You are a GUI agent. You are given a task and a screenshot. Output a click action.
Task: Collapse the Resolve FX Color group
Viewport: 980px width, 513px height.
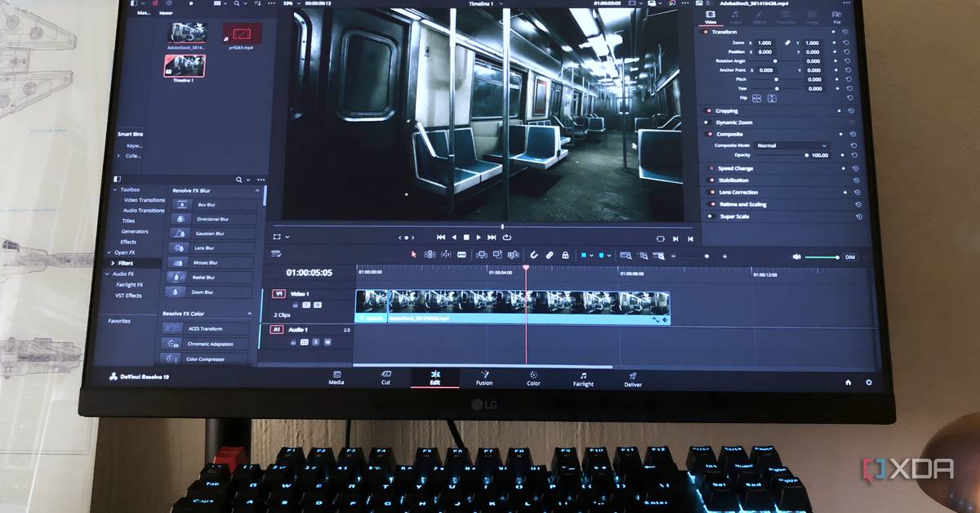pos(250,314)
